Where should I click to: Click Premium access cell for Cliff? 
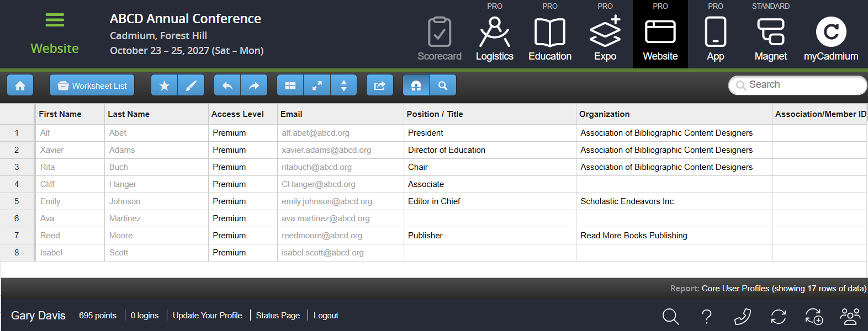click(x=242, y=184)
